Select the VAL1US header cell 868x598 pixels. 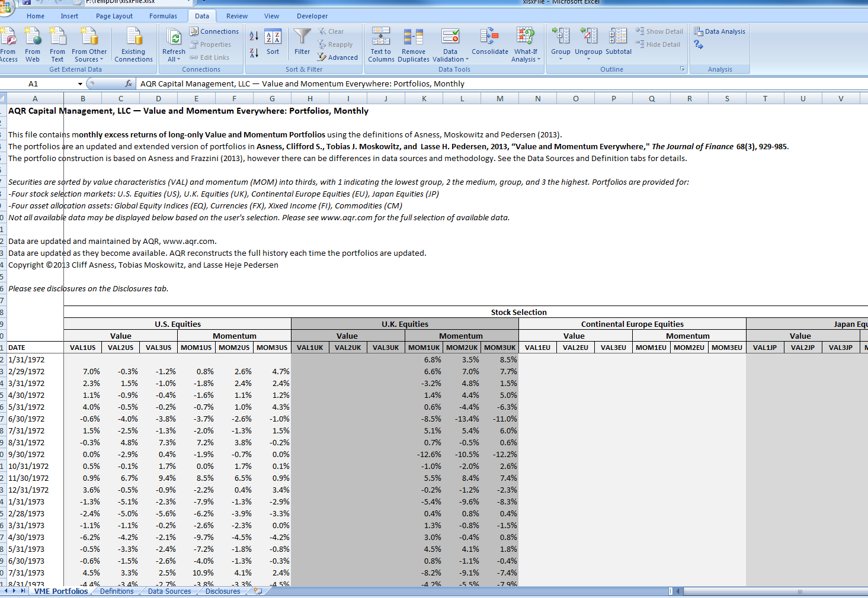coord(83,348)
